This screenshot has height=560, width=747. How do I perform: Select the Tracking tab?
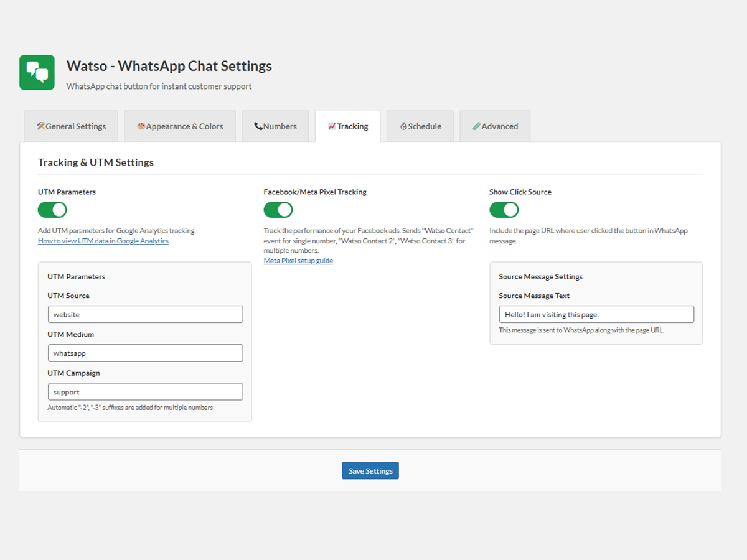(347, 126)
